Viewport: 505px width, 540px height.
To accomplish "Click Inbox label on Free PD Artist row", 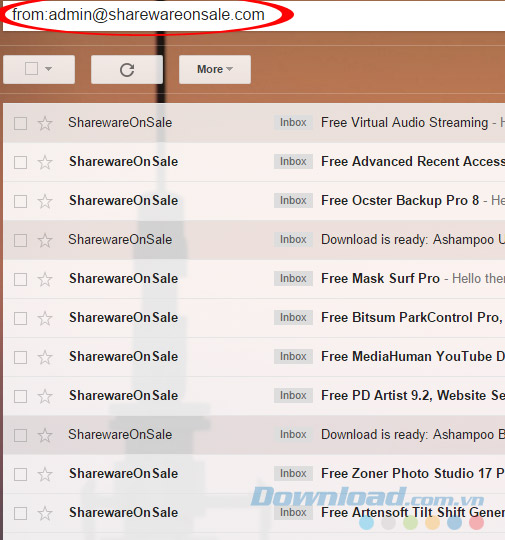I will coord(293,395).
